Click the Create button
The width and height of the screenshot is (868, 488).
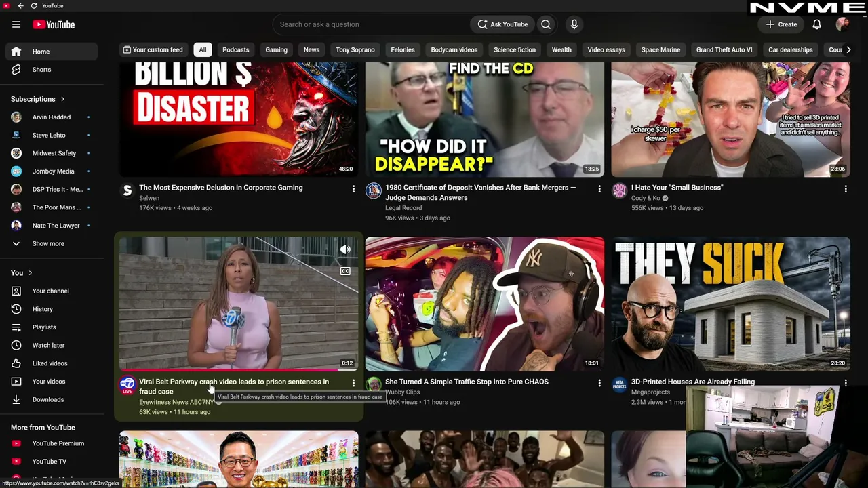click(781, 24)
